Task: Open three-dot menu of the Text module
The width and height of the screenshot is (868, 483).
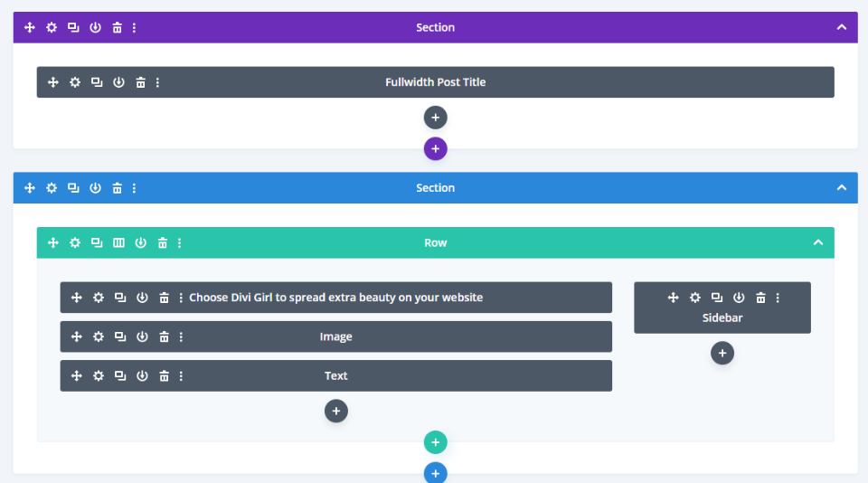Action: tap(181, 376)
